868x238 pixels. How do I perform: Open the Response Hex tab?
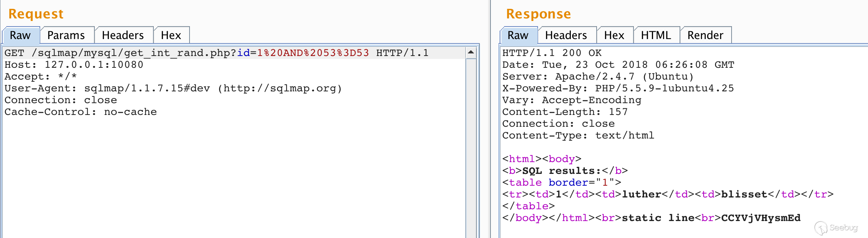[x=614, y=35]
